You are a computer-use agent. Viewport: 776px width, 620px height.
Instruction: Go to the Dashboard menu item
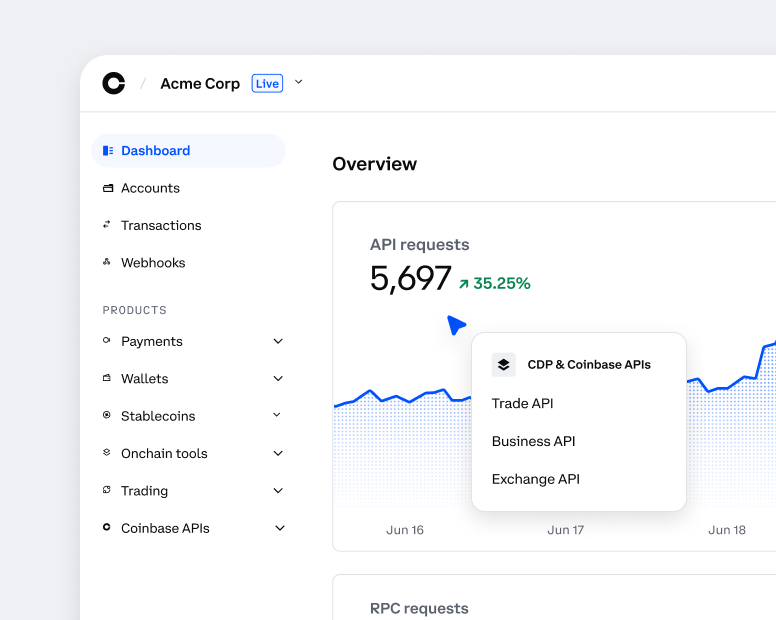point(189,150)
